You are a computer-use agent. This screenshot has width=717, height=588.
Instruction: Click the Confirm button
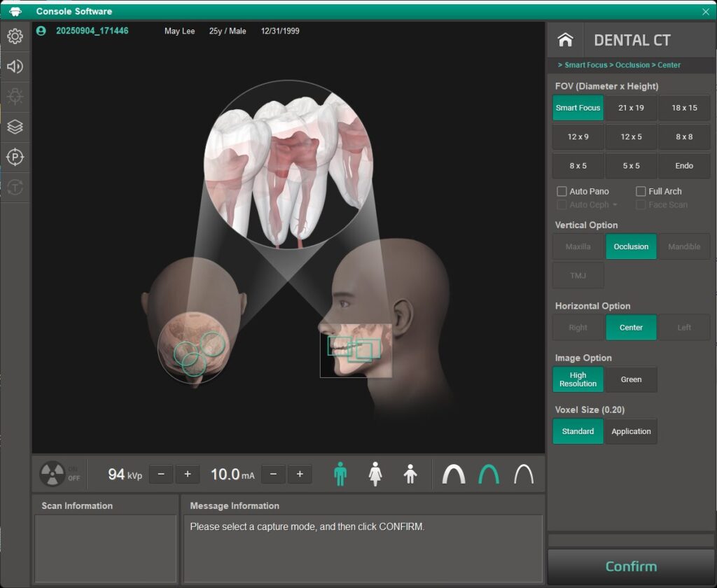tap(631, 566)
